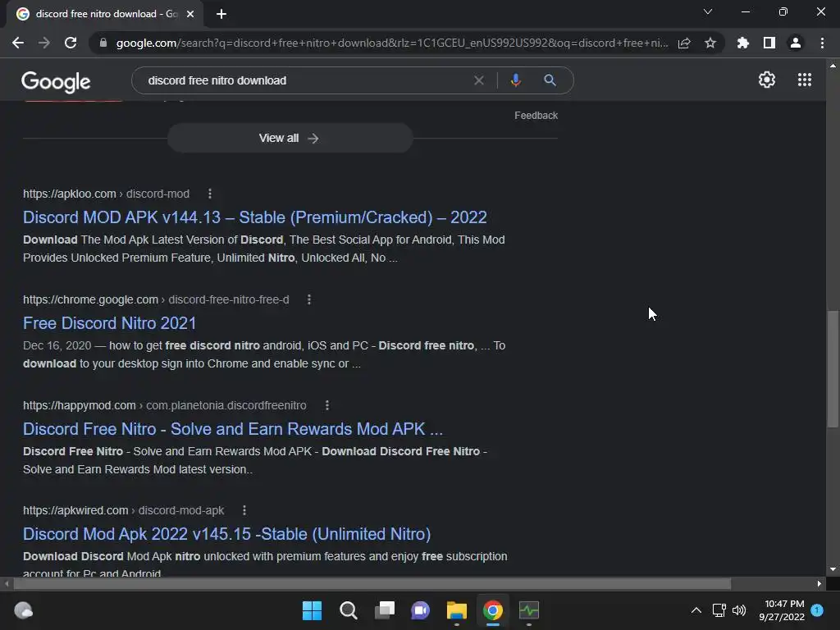This screenshot has width=840, height=630.
Task: Click the chrome.google.com URL breadcrumb
Action: (x=156, y=299)
